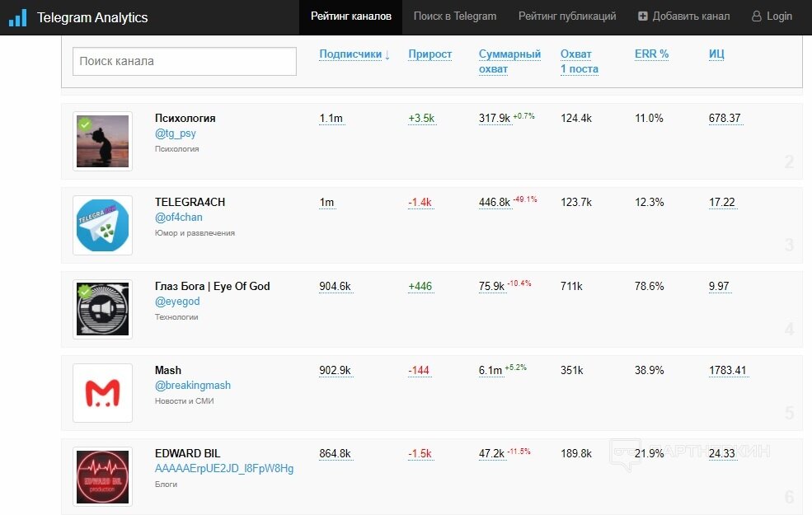Click the +446 growth value
This screenshot has width=812, height=515.
(x=420, y=286)
